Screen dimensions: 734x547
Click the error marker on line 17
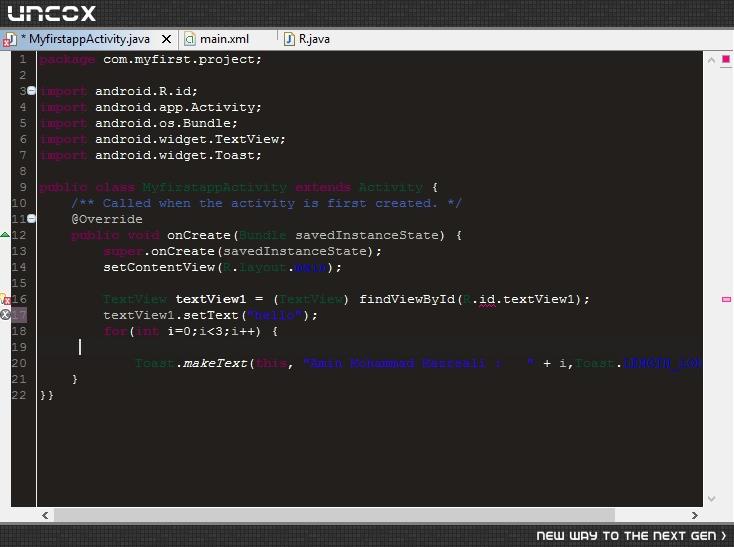(x=5, y=315)
